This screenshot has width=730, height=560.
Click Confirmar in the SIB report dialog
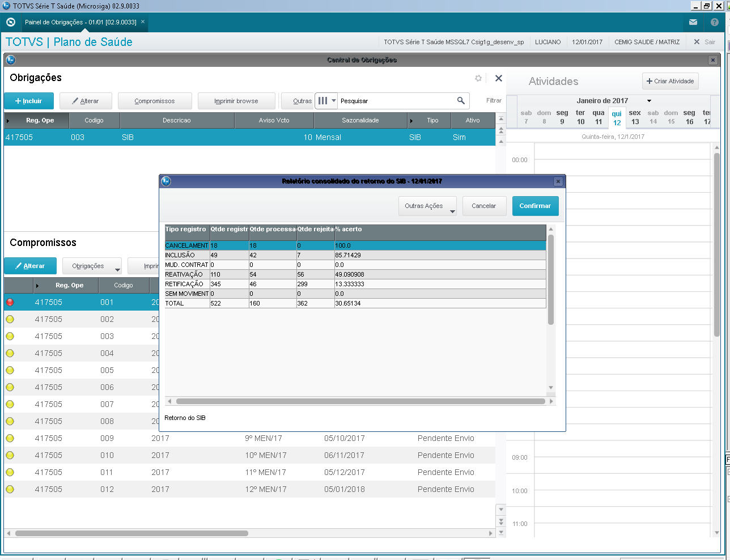pyautogui.click(x=536, y=206)
